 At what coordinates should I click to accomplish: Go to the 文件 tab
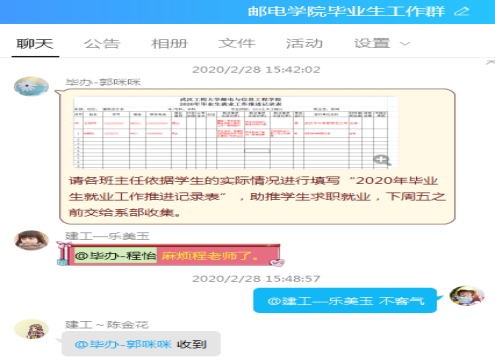point(237,44)
